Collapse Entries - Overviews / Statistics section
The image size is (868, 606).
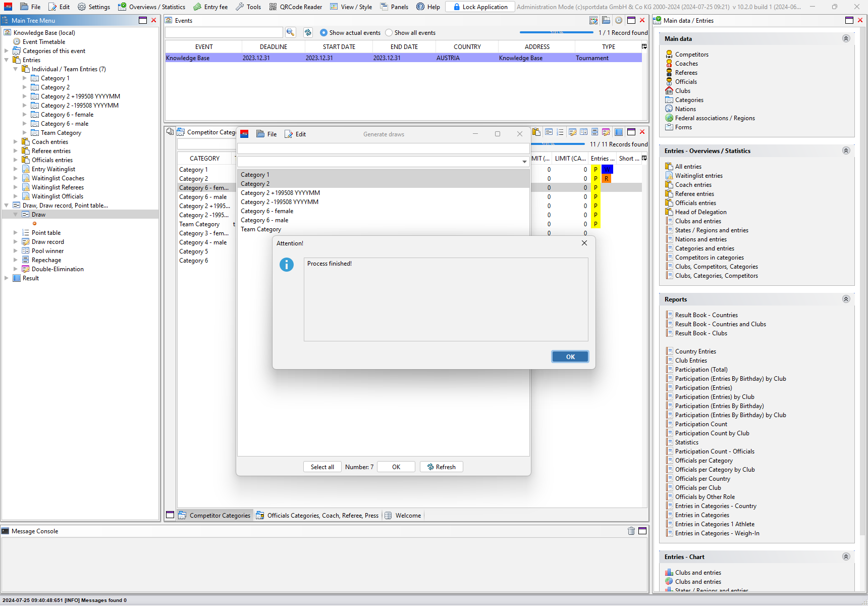coord(846,150)
